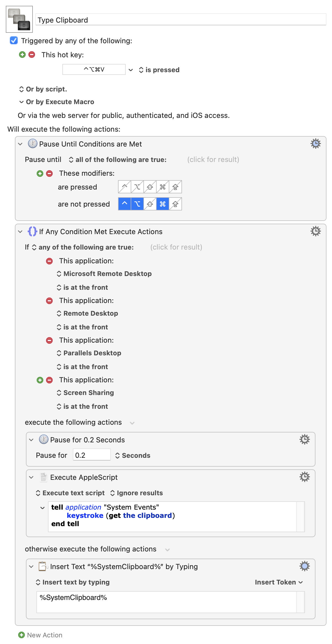
Task: Open gear menu for If Any Condition action
Action: [315, 231]
